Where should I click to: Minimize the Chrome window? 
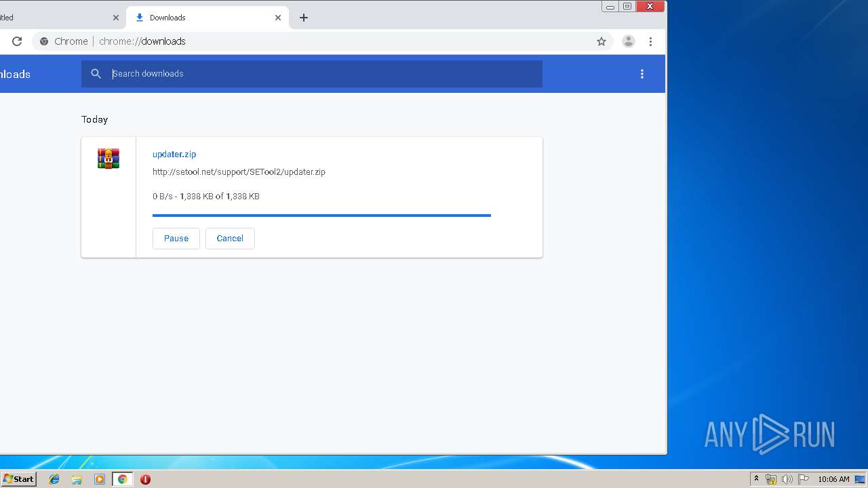(610, 7)
